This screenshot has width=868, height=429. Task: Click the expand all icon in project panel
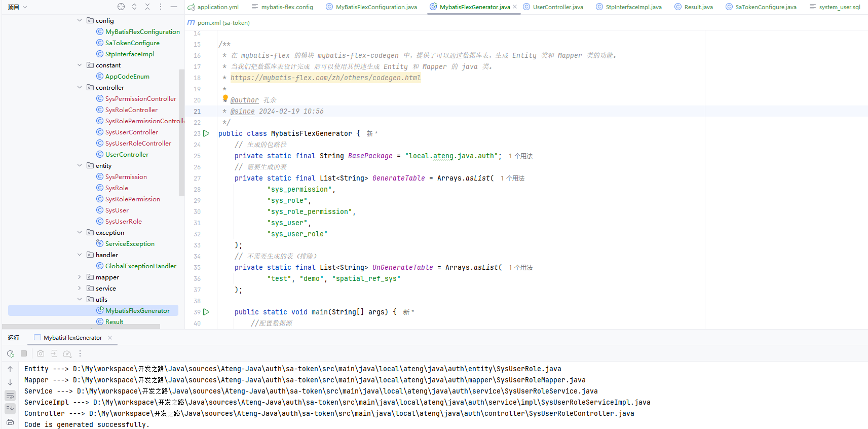134,7
